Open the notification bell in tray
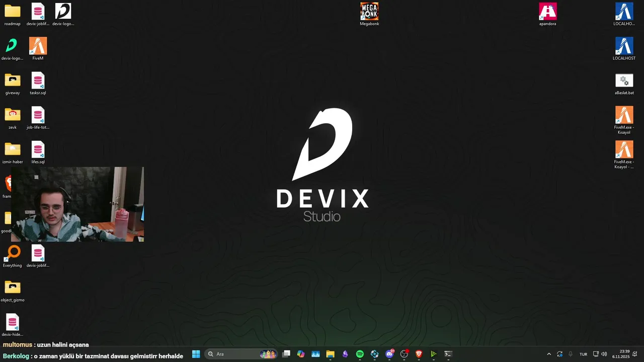644x362 pixels. (x=635, y=354)
